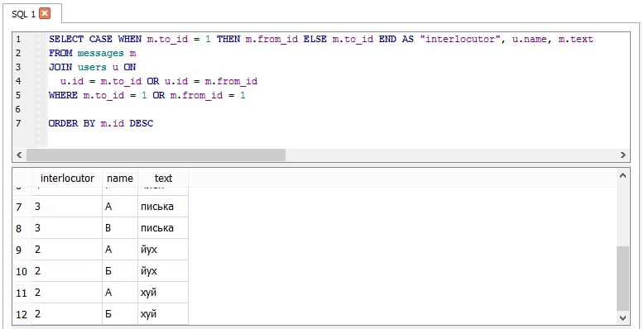Viewport: 644px width, 329px height.
Task: Click the horizontal scrollbar thumb in editor
Action: (x=156, y=155)
